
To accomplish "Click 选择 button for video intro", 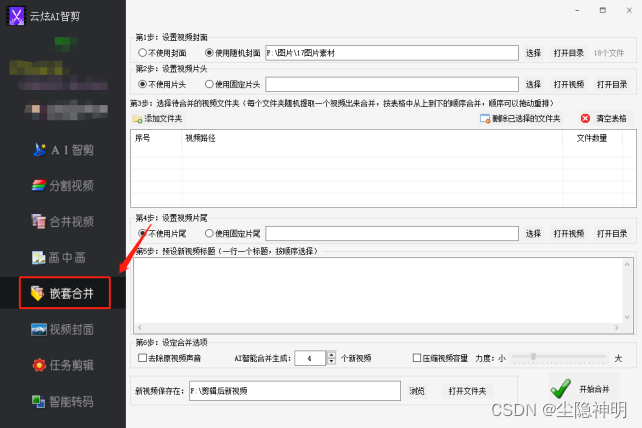I will coord(533,84).
